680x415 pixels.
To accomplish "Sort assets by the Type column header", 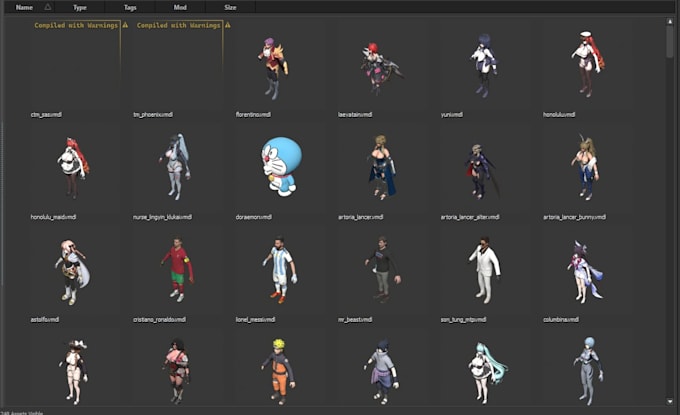I will [80, 7].
